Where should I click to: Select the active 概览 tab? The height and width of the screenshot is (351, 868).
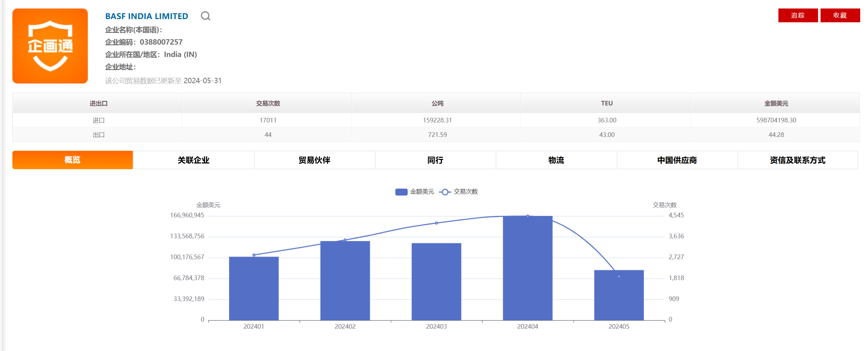(x=73, y=160)
